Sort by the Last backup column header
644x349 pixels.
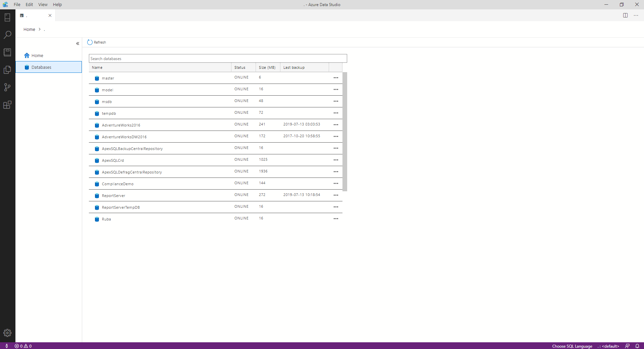coord(305,67)
